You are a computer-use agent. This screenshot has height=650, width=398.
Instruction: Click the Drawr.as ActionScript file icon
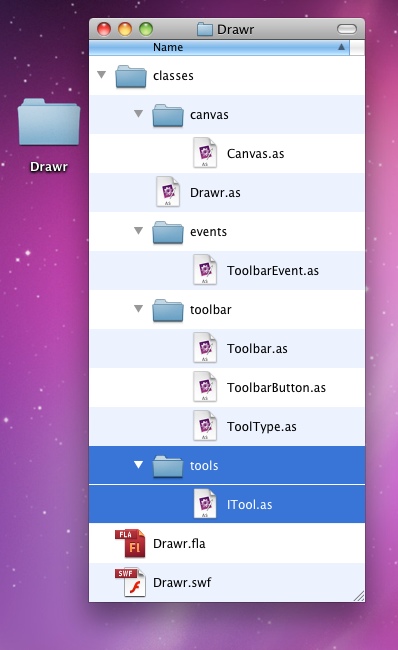click(168, 192)
